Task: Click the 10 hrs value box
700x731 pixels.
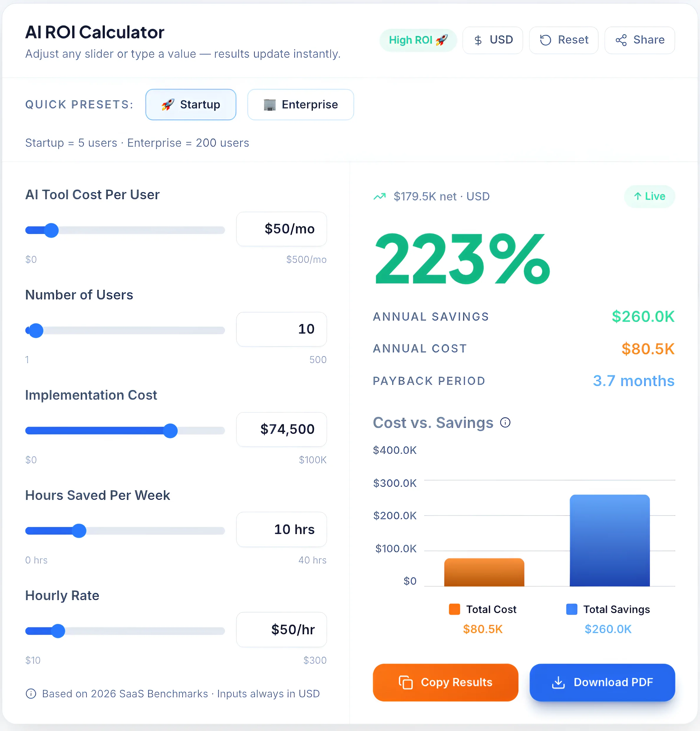Action: [x=281, y=530]
